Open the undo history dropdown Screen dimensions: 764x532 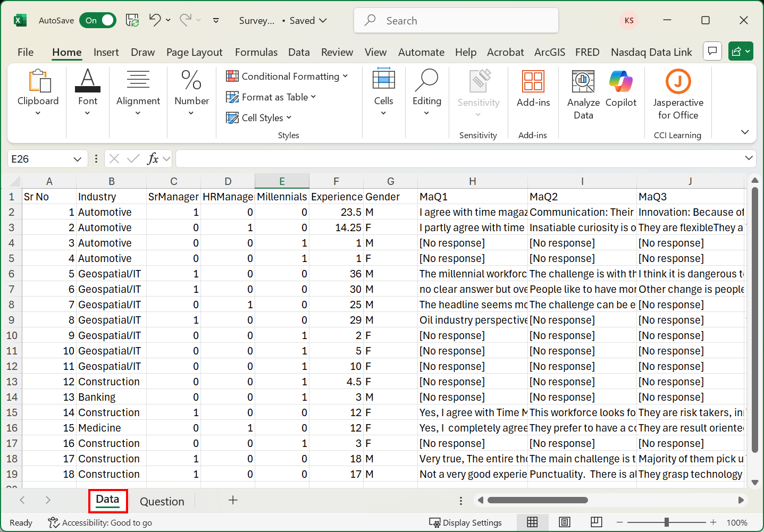(x=168, y=20)
